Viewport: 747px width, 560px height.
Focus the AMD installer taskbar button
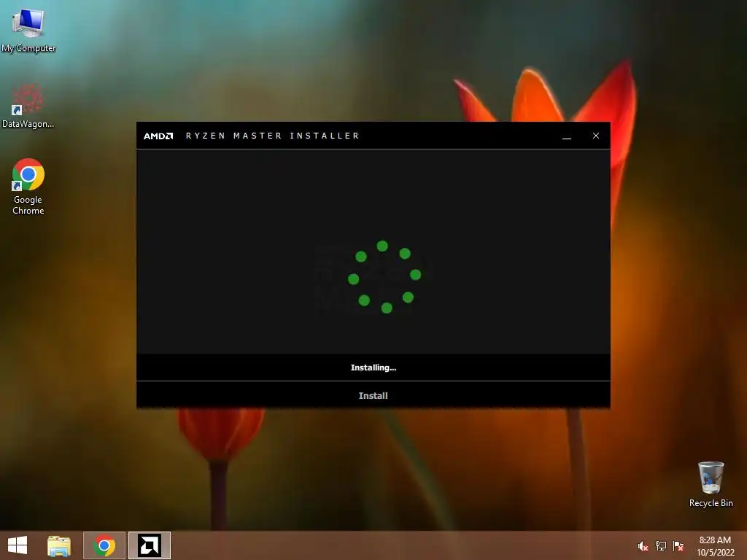pos(149,545)
